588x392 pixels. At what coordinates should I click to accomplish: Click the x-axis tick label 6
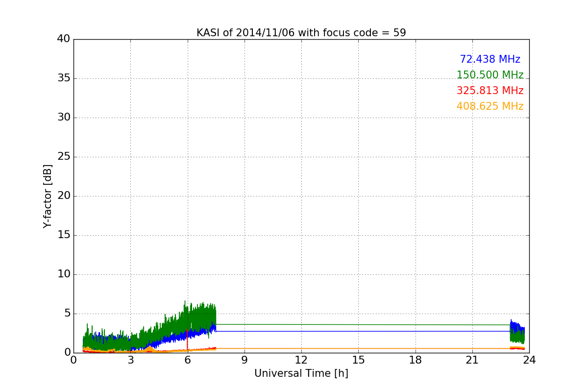188,360
